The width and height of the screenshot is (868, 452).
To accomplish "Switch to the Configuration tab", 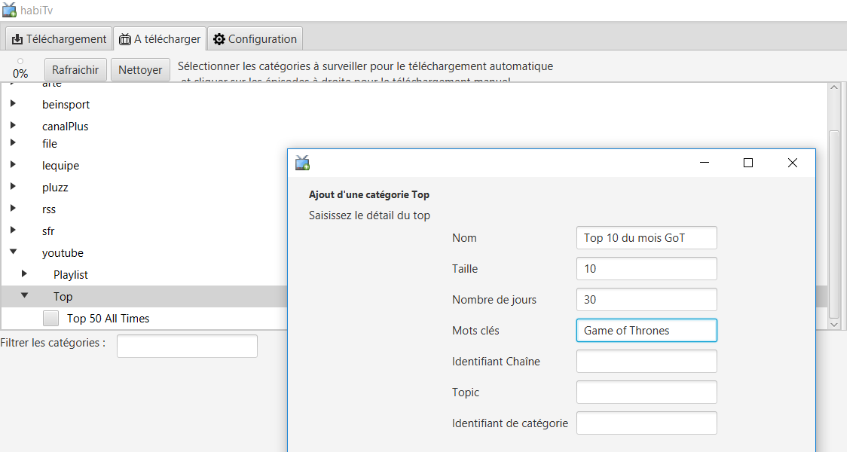I will pyautogui.click(x=255, y=39).
